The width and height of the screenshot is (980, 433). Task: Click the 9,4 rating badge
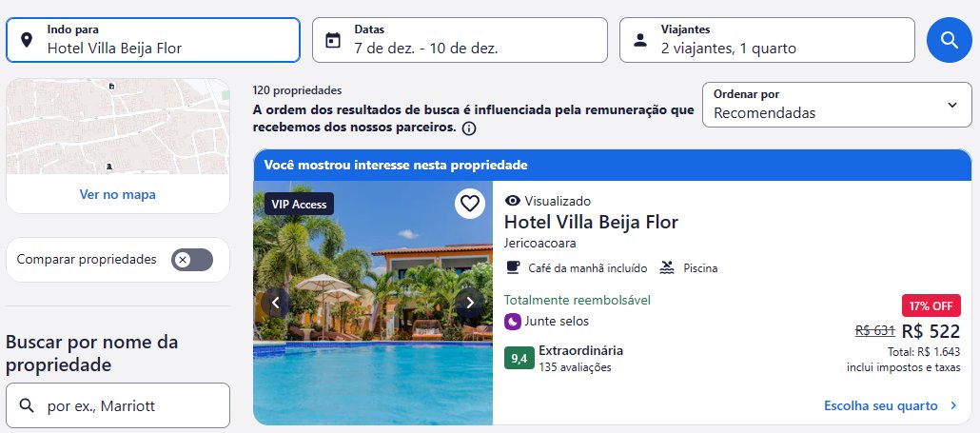(519, 358)
